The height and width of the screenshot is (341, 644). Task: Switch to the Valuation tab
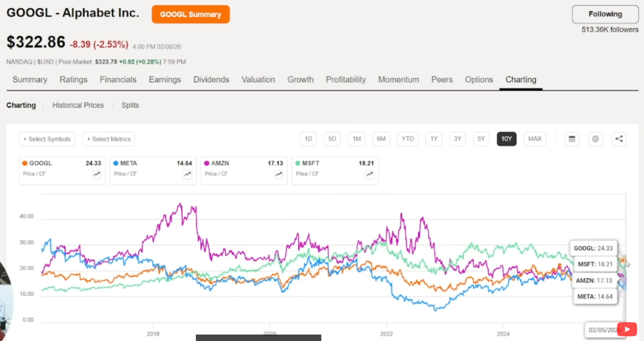coord(258,79)
